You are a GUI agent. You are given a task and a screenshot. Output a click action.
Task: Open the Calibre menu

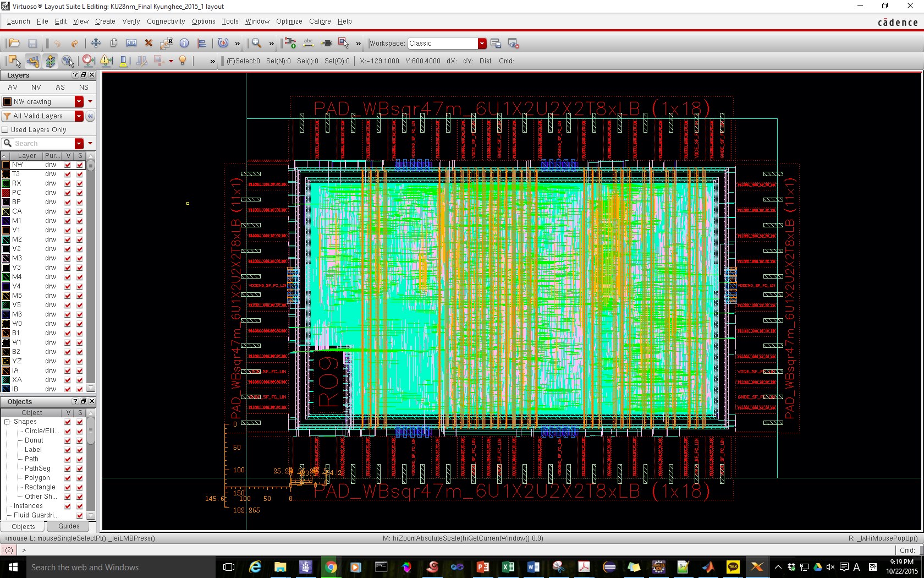320,21
